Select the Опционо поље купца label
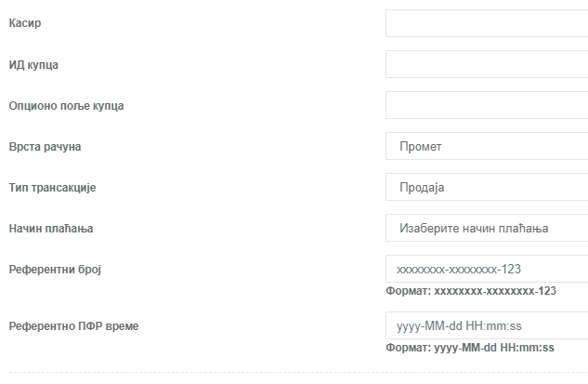This screenshot has height=384, width=588. [66, 106]
